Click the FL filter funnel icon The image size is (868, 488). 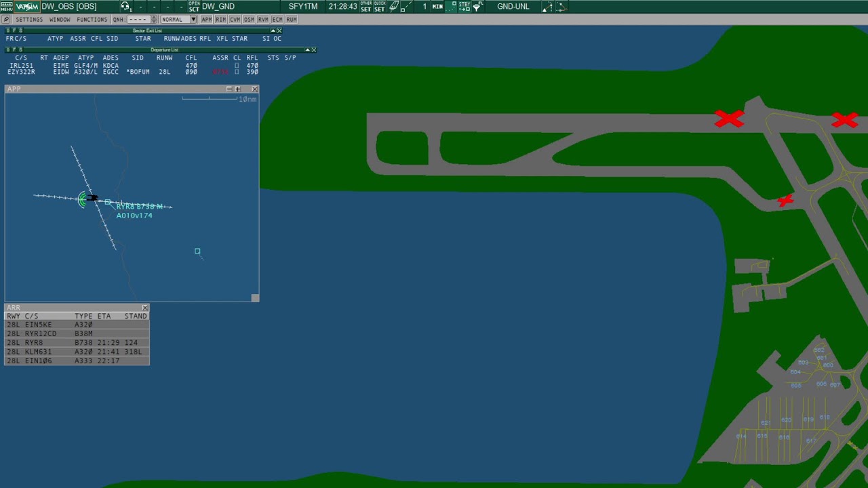(x=478, y=7)
